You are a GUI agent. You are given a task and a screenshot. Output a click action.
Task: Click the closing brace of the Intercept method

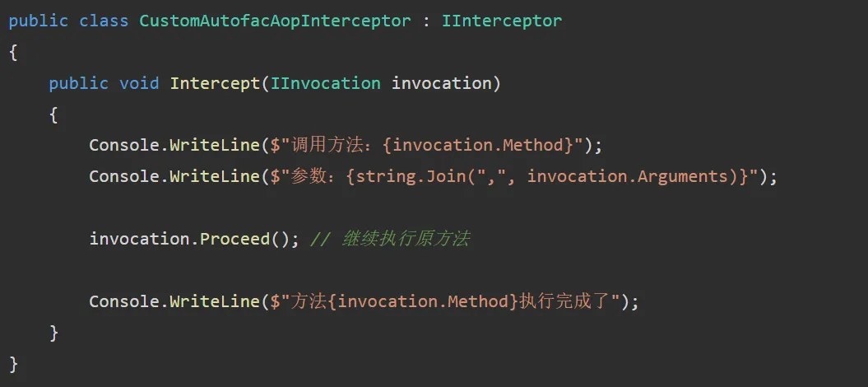(53, 333)
